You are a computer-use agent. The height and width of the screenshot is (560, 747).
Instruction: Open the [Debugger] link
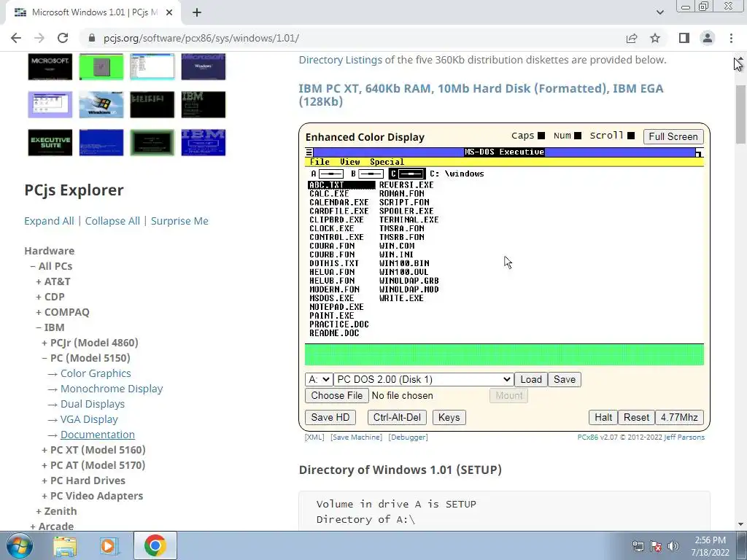click(409, 437)
